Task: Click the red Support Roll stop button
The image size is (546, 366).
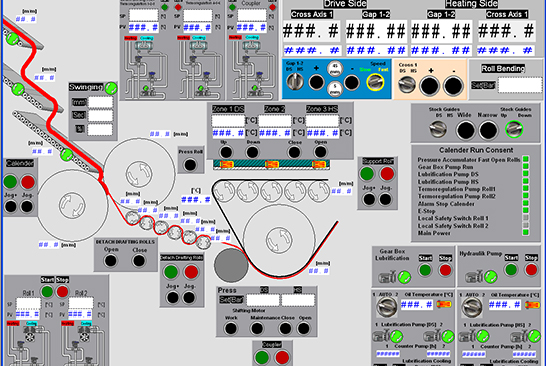Action: coord(387,173)
